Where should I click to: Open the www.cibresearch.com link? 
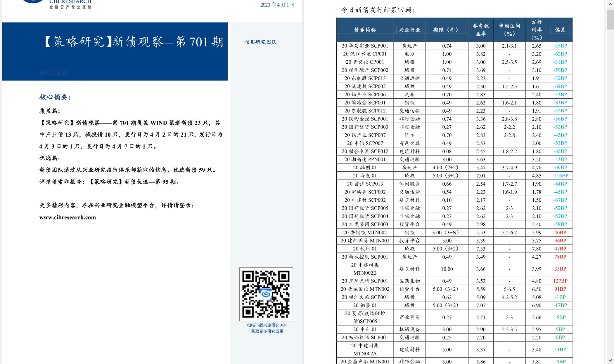coord(68,217)
